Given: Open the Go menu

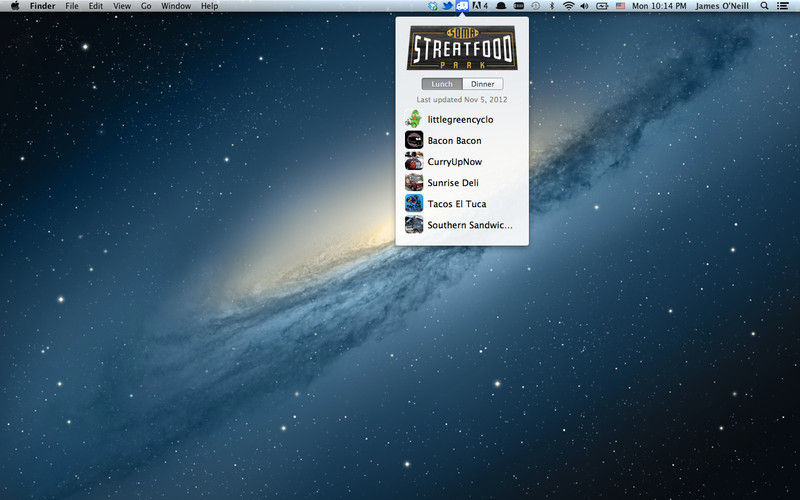Looking at the screenshot, I should [x=146, y=6].
